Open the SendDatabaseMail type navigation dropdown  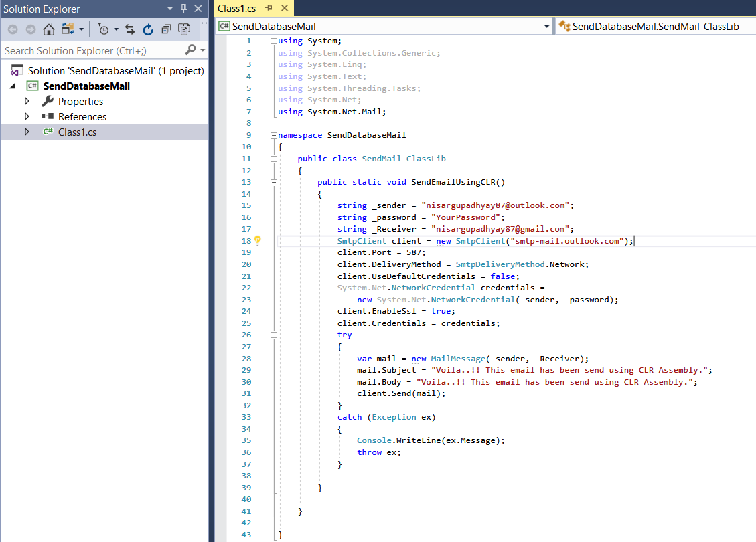click(x=546, y=27)
